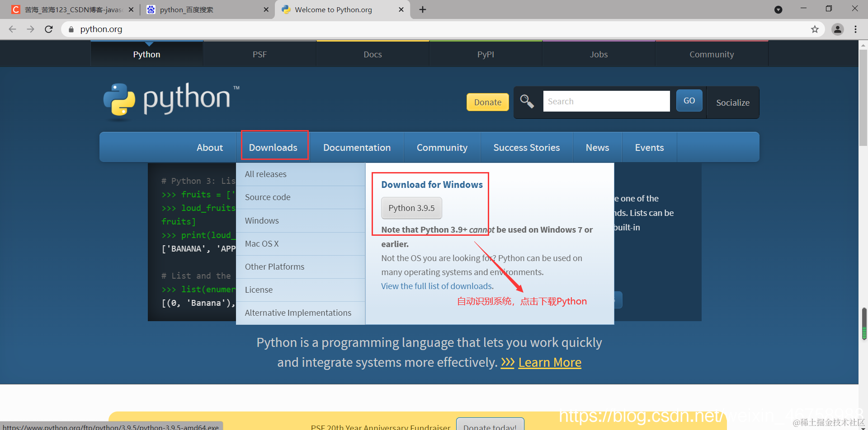Close the CSDN blog tab
Image resolution: width=868 pixels, height=430 pixels.
[131, 9]
